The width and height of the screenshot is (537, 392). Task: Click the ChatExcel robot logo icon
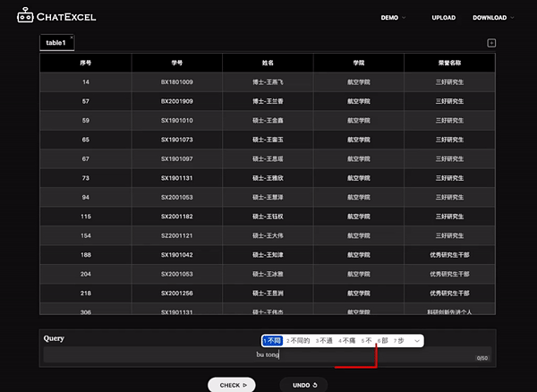point(25,15)
